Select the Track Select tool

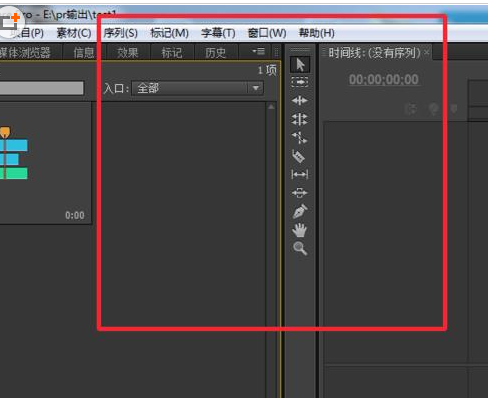[x=300, y=82]
